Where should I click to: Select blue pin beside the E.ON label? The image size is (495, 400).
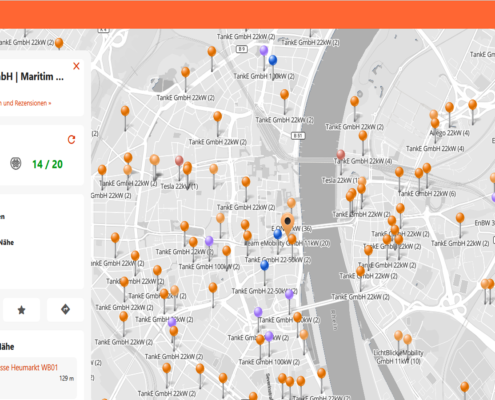[278, 234]
